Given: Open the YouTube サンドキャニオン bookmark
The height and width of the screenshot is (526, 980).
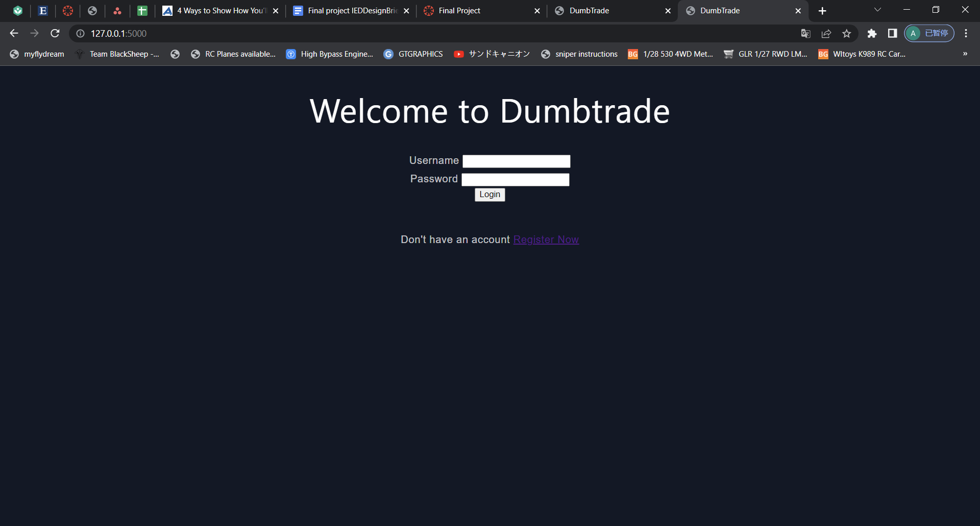Looking at the screenshot, I should [492, 54].
